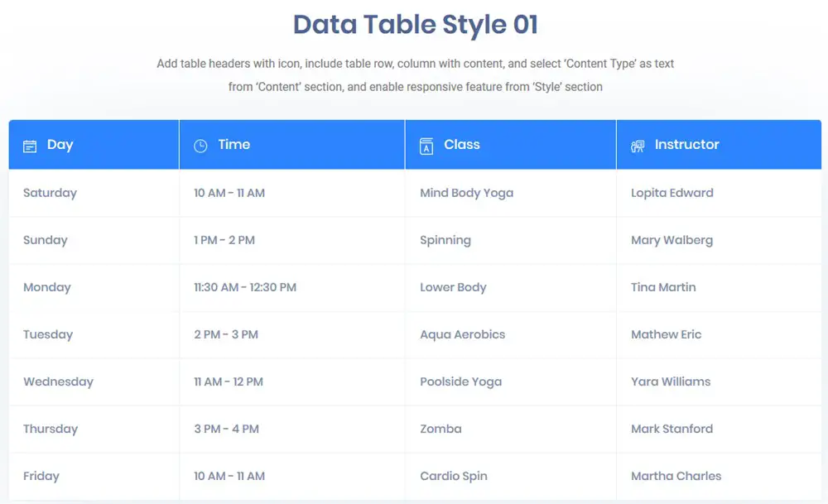Click the Class column header label
The height and width of the screenshot is (504, 828).
coord(462,145)
